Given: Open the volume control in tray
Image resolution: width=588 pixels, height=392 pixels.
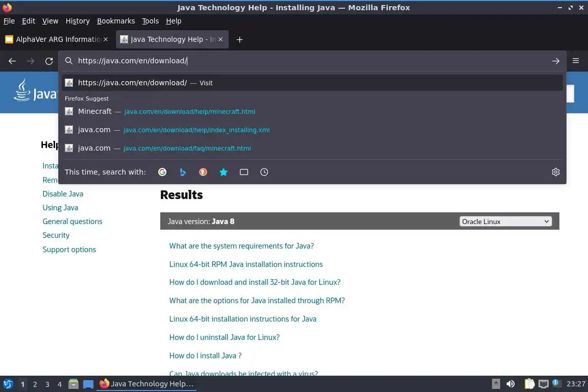Looking at the screenshot, I should click(510, 384).
